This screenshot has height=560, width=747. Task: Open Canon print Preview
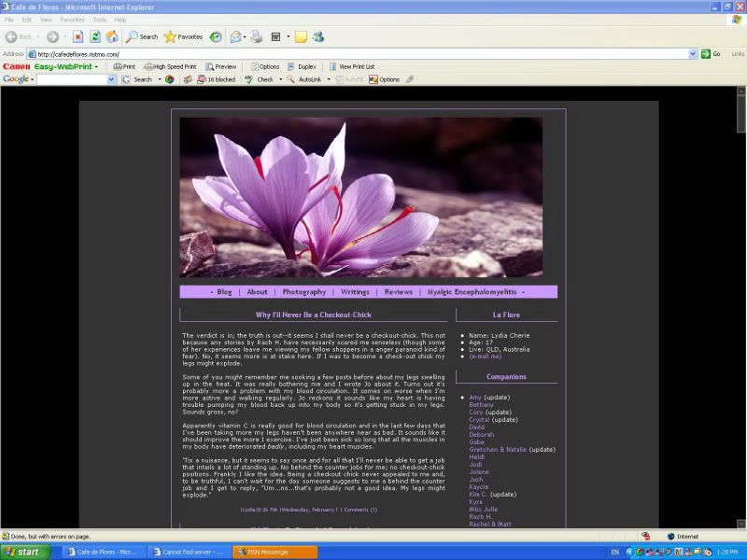(221, 66)
